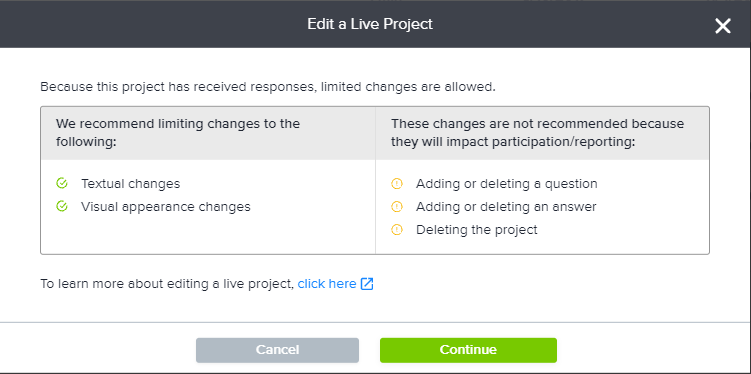This screenshot has width=751, height=374.
Task: Click the 'These changes are not recommended' column header
Action: (x=542, y=133)
